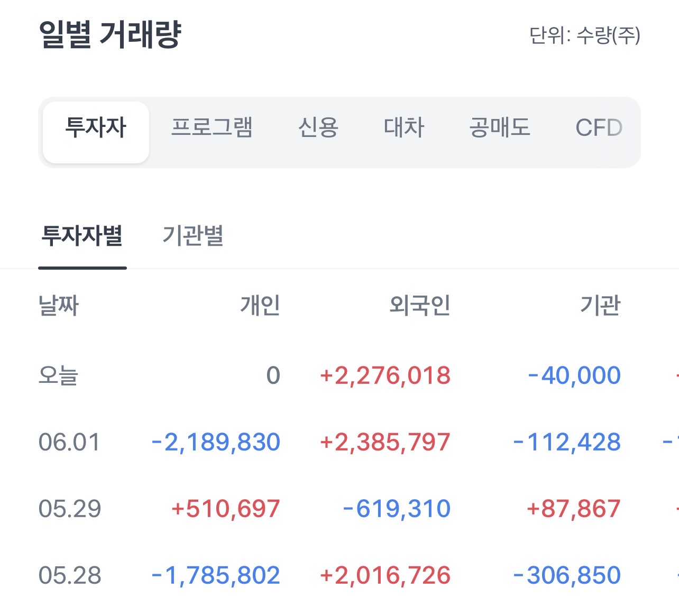Click the 일별 거래량 heading
This screenshot has height=616, width=679.
[111, 35]
